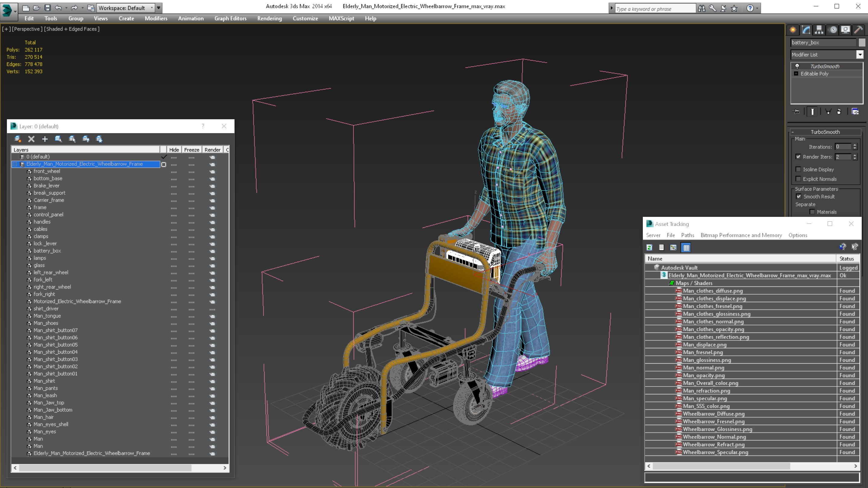
Task: Switch to the Utilities panel hammer icon
Action: point(858,30)
